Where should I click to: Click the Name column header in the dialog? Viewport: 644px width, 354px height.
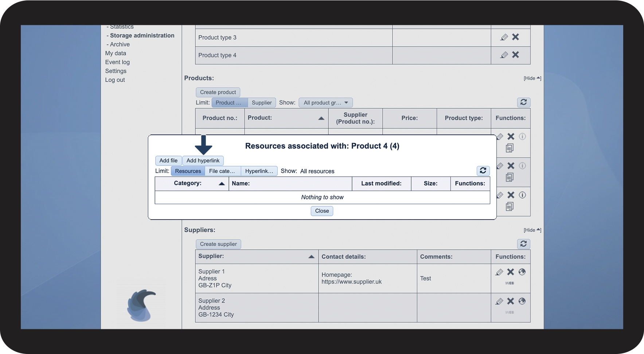(290, 183)
